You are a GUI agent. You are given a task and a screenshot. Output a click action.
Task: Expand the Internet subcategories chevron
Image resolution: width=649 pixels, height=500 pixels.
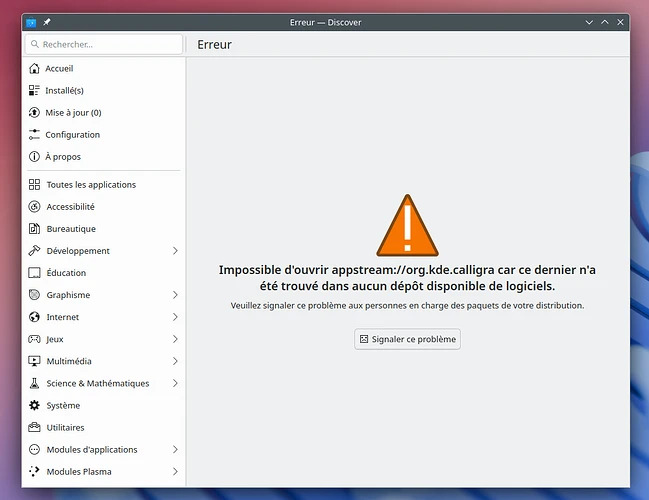175,317
